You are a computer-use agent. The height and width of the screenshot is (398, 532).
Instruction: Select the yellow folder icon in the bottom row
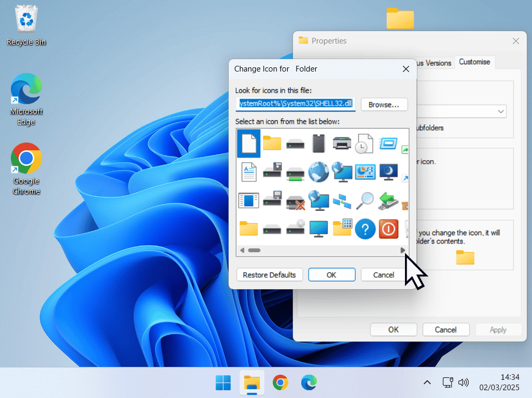[x=248, y=229]
